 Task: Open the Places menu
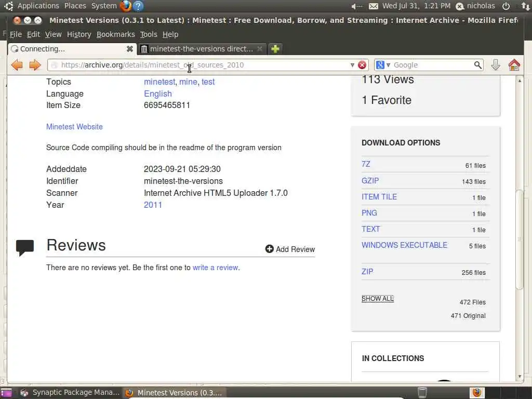[x=75, y=6]
